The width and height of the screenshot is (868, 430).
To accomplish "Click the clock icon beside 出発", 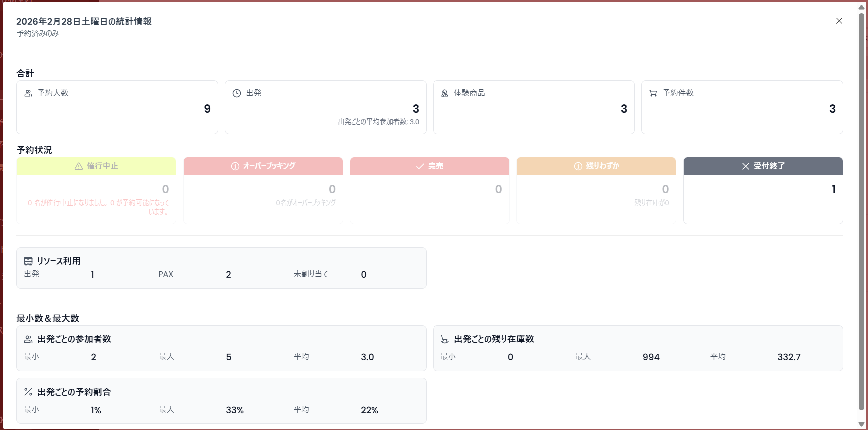I will [x=237, y=93].
